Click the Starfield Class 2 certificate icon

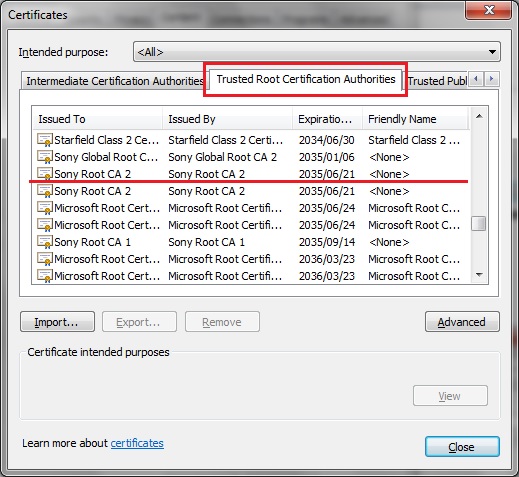[x=45, y=140]
